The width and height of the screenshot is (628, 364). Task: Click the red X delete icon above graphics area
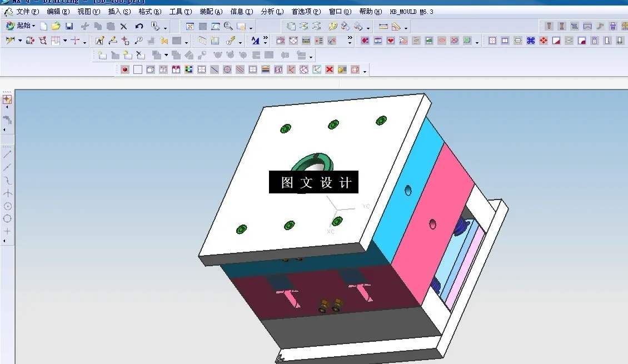(x=330, y=69)
